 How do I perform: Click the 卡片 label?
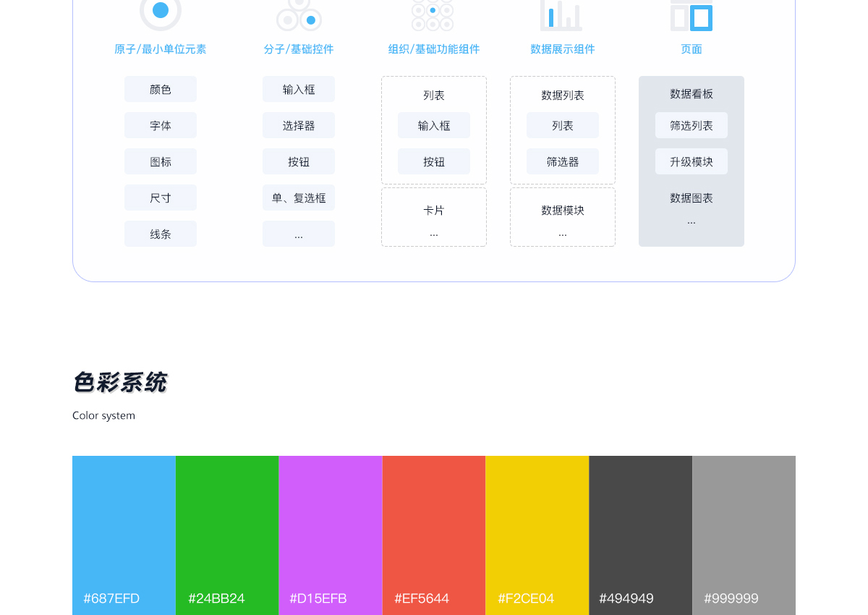tap(434, 210)
